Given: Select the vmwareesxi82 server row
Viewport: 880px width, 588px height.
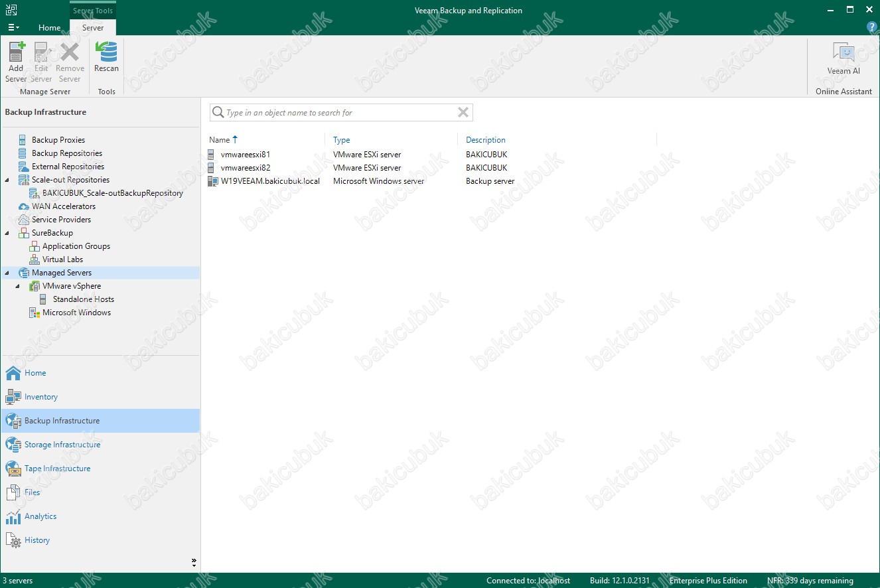Looking at the screenshot, I should 431,168.
